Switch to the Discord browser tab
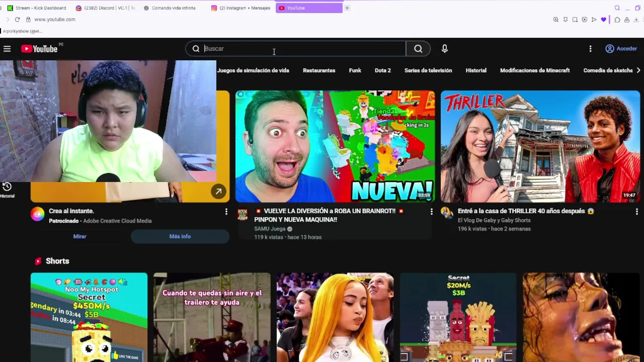Viewport: 644px width, 362px height. pos(105,8)
